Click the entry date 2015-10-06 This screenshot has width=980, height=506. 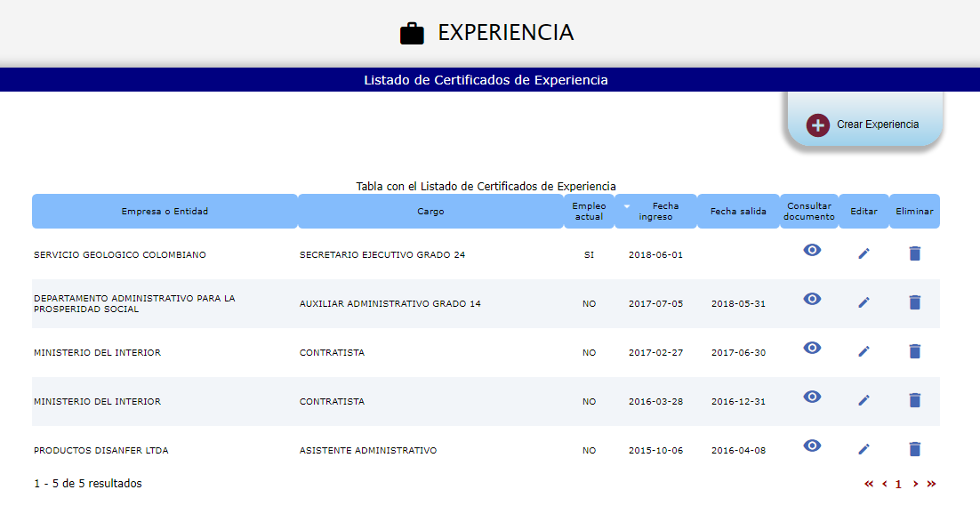[x=655, y=450]
